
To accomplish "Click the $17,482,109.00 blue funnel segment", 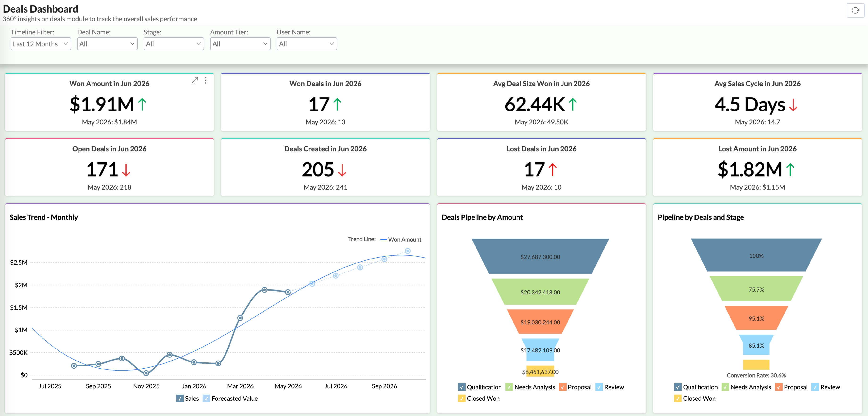I will coord(540,350).
